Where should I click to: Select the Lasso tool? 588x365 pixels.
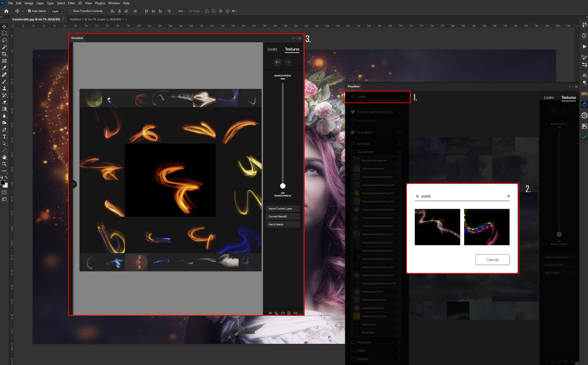tap(4, 40)
